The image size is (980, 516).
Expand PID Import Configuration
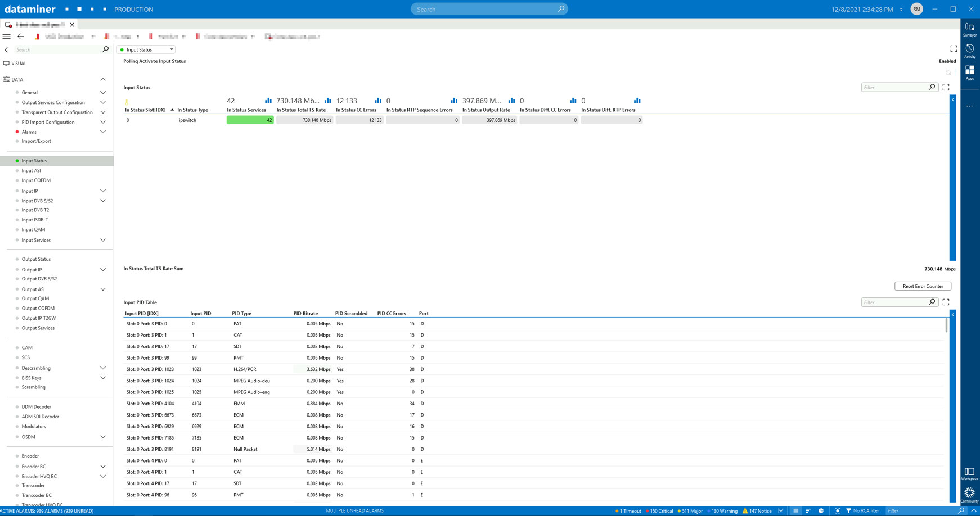click(x=103, y=122)
